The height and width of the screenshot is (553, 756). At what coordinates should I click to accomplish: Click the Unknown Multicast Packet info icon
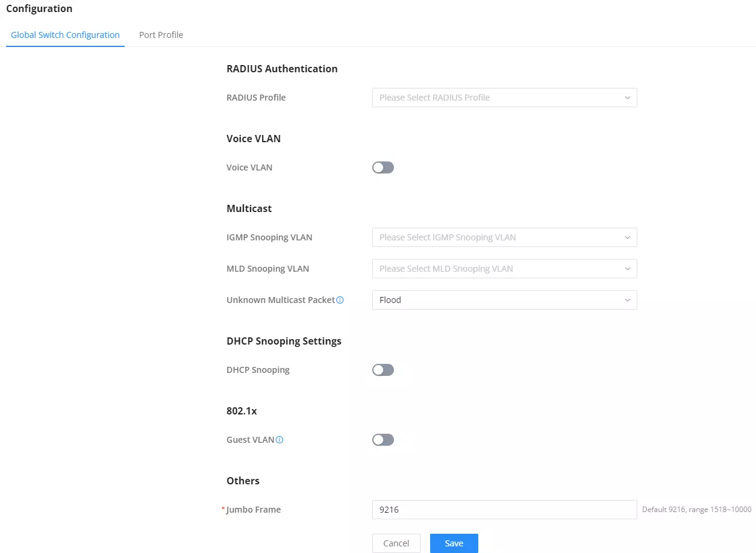[340, 300]
